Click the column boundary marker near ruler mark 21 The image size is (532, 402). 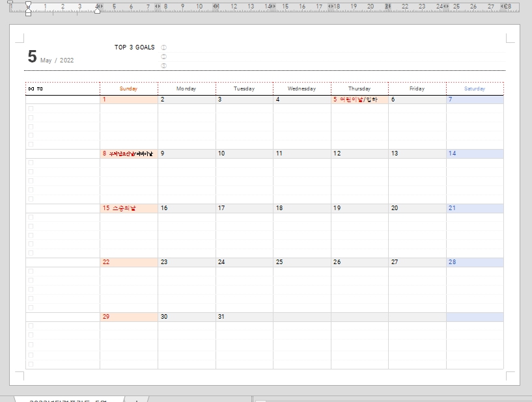(388, 6)
